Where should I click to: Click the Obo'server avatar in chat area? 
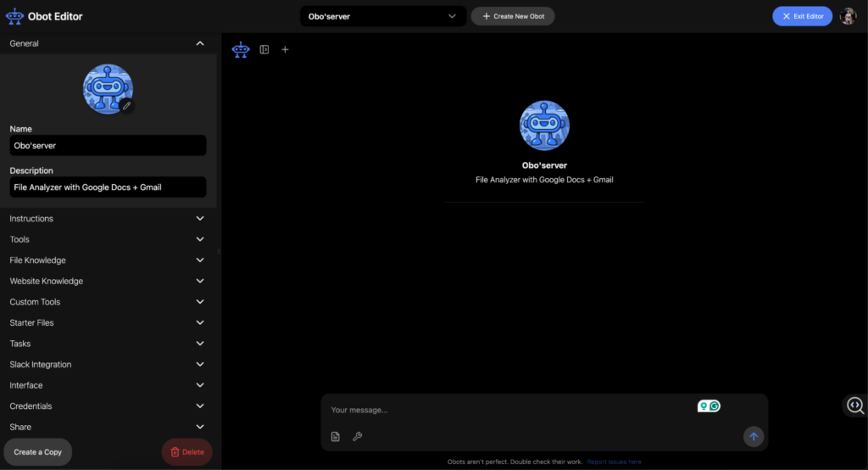click(x=544, y=126)
